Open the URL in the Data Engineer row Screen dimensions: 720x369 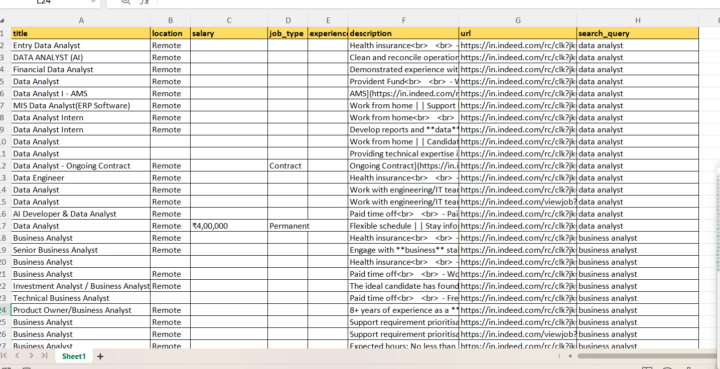click(518, 178)
